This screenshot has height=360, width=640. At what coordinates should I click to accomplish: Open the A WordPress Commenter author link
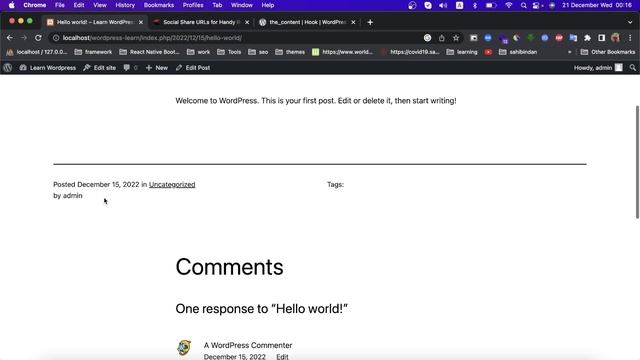(x=248, y=345)
